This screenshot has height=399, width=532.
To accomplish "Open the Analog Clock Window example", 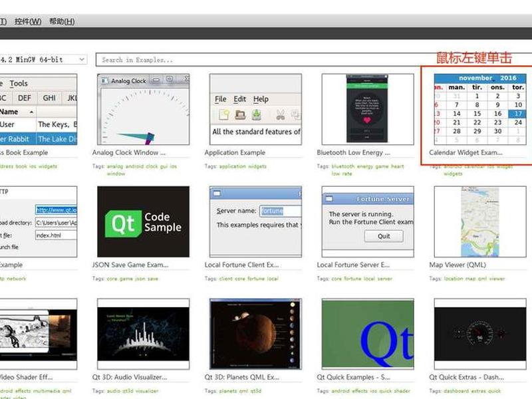I will 143,110.
